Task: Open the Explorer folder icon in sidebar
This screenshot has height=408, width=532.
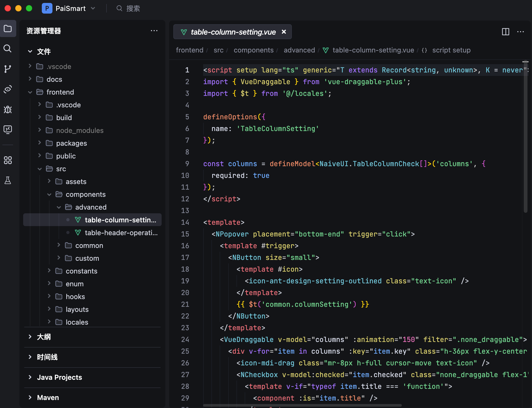Action: click(8, 28)
